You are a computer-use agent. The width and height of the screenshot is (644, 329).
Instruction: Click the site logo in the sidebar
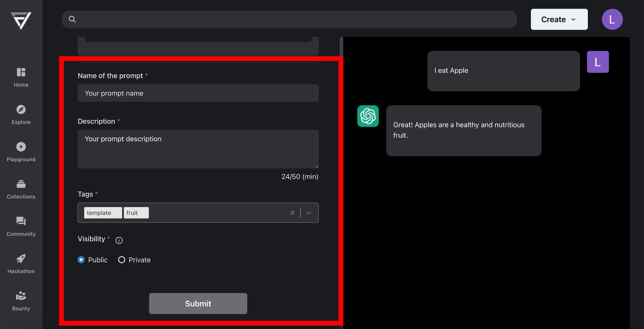pos(21,21)
